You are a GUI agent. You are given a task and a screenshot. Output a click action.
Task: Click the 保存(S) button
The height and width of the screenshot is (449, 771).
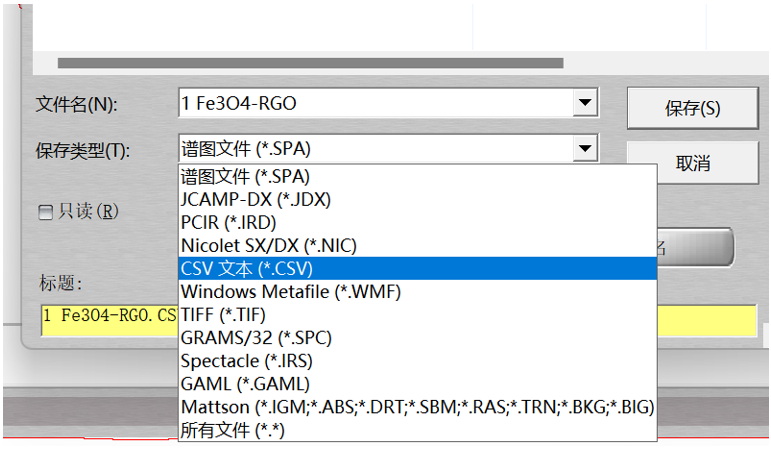[692, 108]
